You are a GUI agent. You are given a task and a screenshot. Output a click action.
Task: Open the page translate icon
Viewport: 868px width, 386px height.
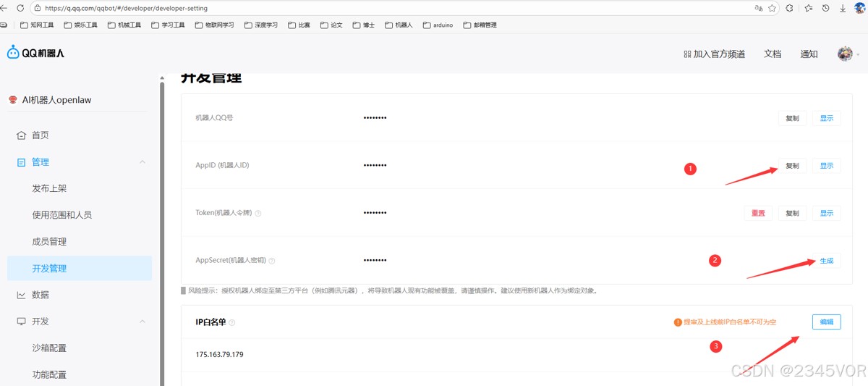tap(759, 8)
